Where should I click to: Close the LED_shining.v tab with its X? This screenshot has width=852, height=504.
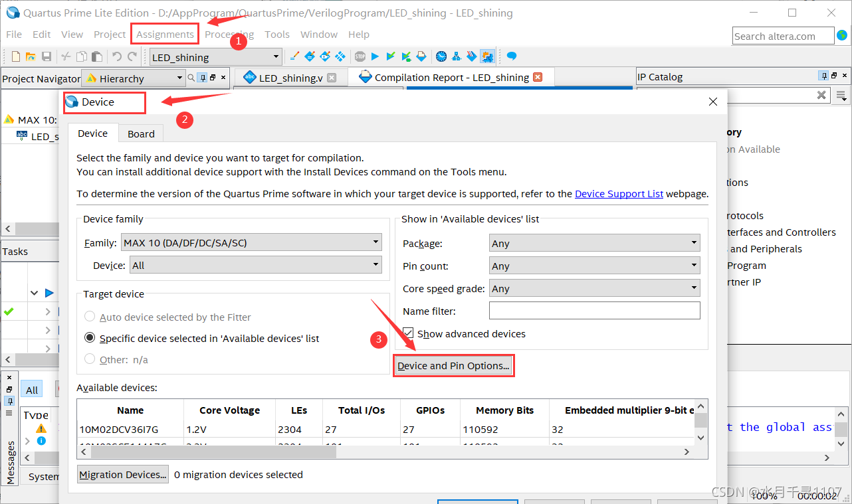click(x=332, y=78)
